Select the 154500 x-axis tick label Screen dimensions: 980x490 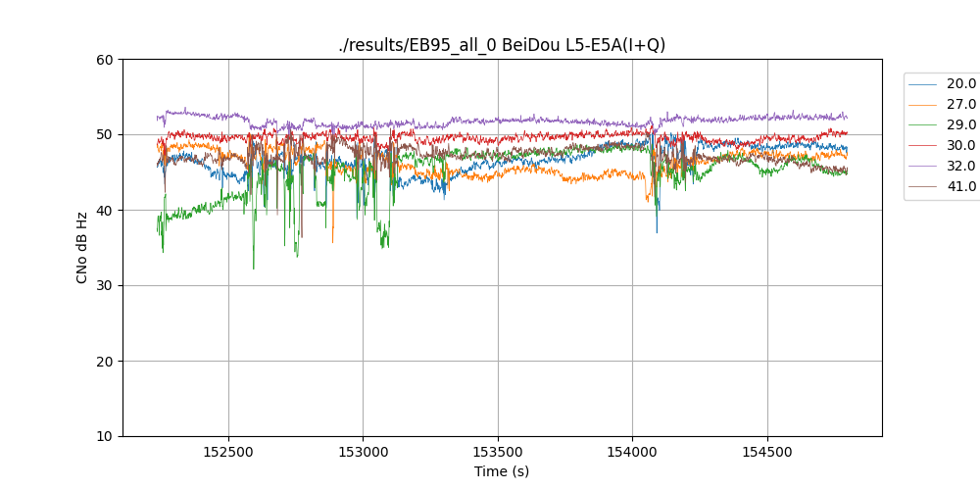point(766,453)
